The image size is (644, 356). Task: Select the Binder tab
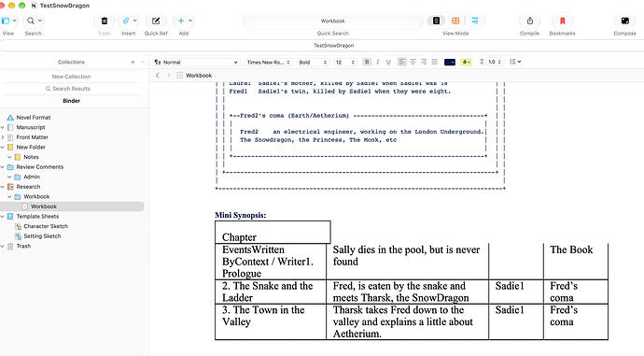point(71,101)
